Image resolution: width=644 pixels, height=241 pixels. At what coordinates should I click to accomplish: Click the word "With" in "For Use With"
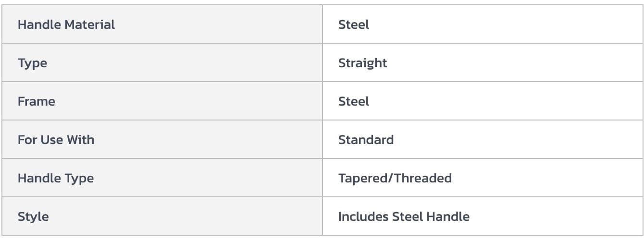click(82, 140)
